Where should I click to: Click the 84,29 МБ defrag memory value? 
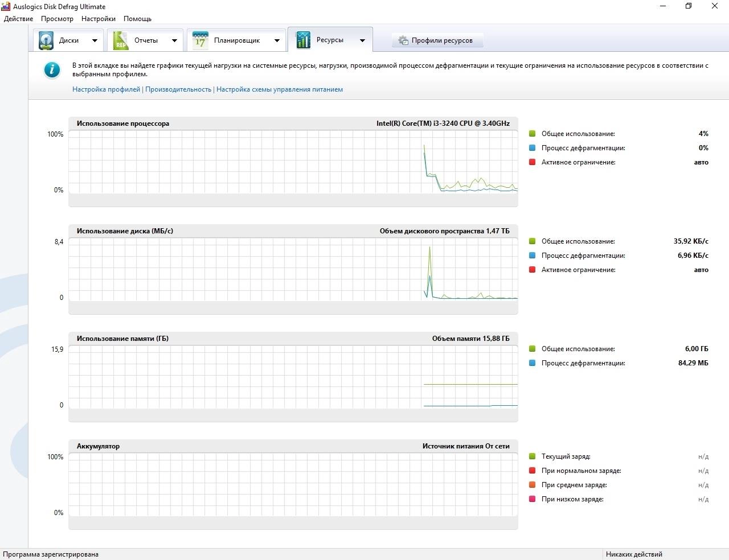coord(693,363)
